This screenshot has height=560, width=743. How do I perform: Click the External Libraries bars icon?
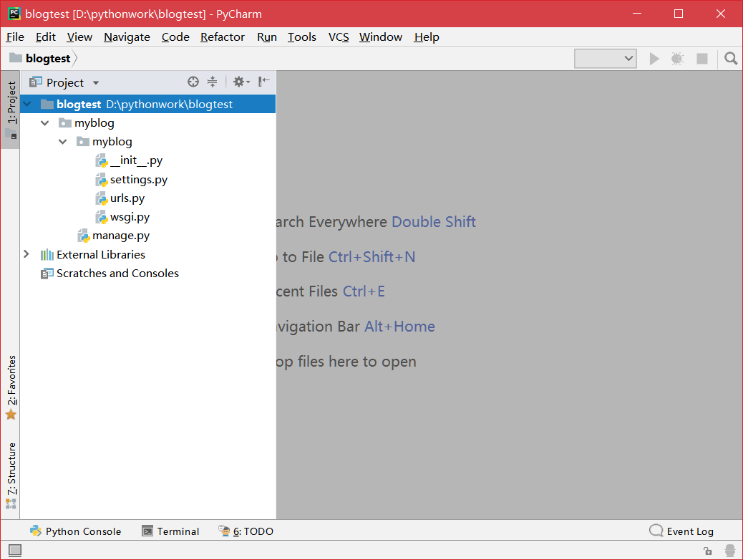(x=47, y=255)
